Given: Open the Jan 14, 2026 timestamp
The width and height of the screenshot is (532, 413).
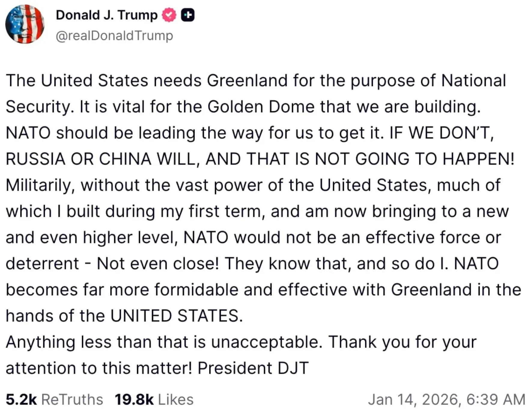Looking at the screenshot, I should [447, 400].
